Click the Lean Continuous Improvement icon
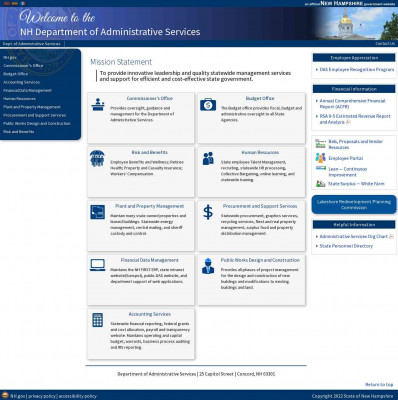 pyautogui.click(x=321, y=168)
